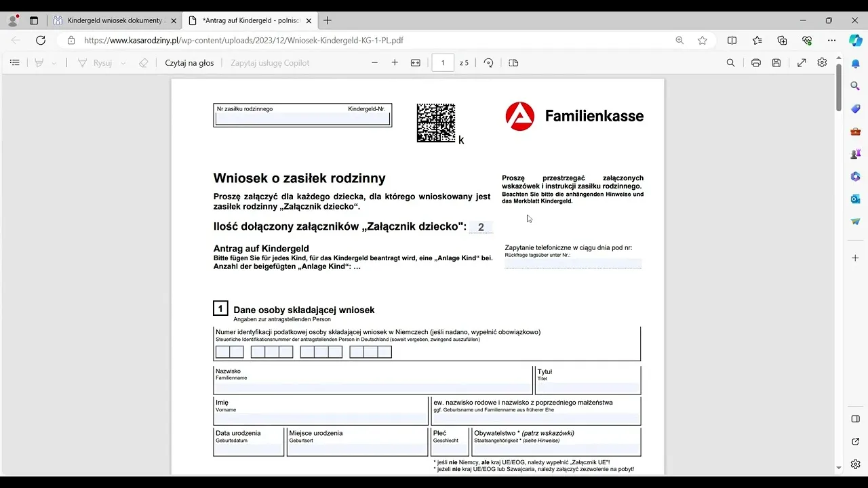Open Outlook from the sidebar

(855, 199)
